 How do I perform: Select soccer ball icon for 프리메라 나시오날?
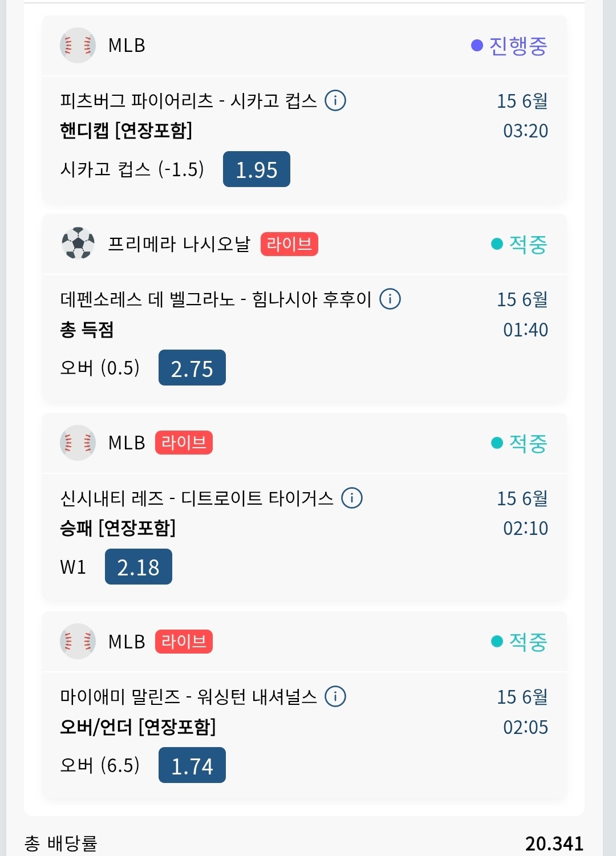click(78, 244)
